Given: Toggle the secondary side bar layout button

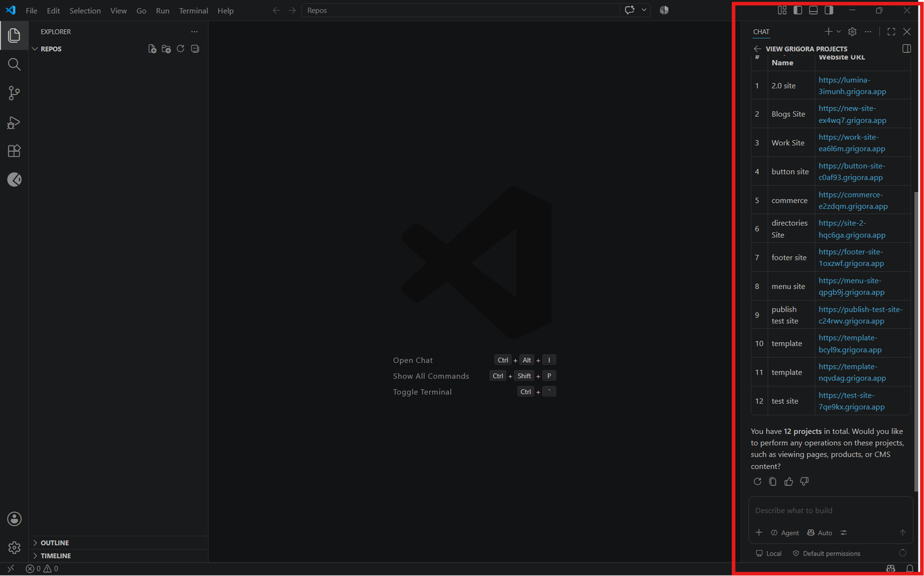Looking at the screenshot, I should coord(829,10).
